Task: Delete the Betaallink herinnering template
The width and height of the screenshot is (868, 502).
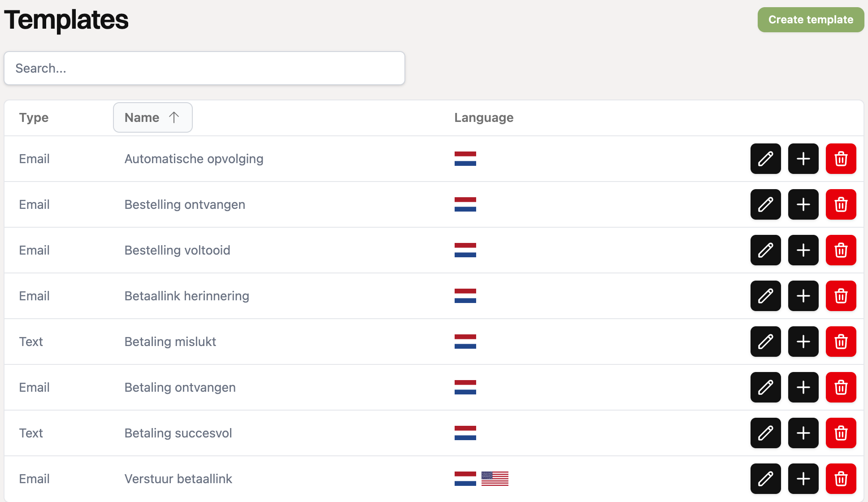Action: (841, 296)
